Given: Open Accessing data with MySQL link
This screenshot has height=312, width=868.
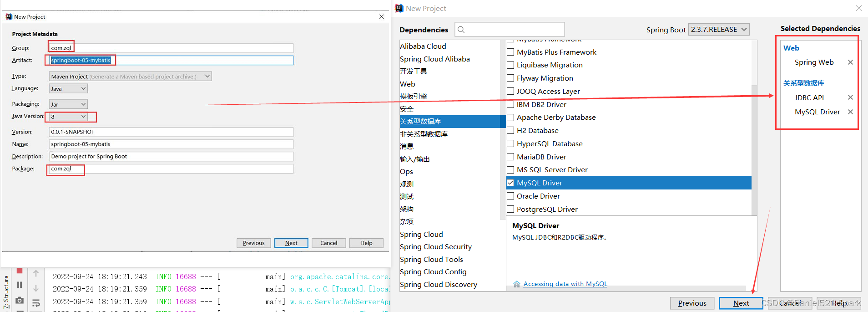Looking at the screenshot, I should (565, 284).
